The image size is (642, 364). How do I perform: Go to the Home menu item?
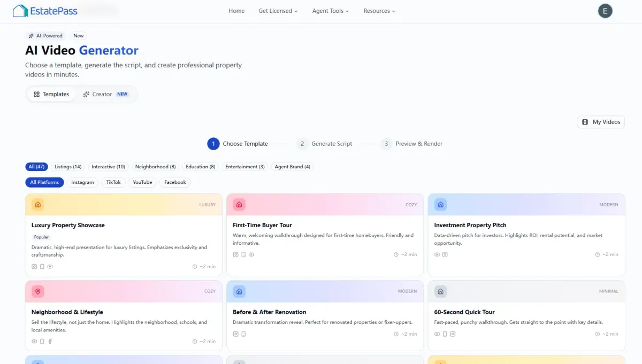pyautogui.click(x=236, y=11)
